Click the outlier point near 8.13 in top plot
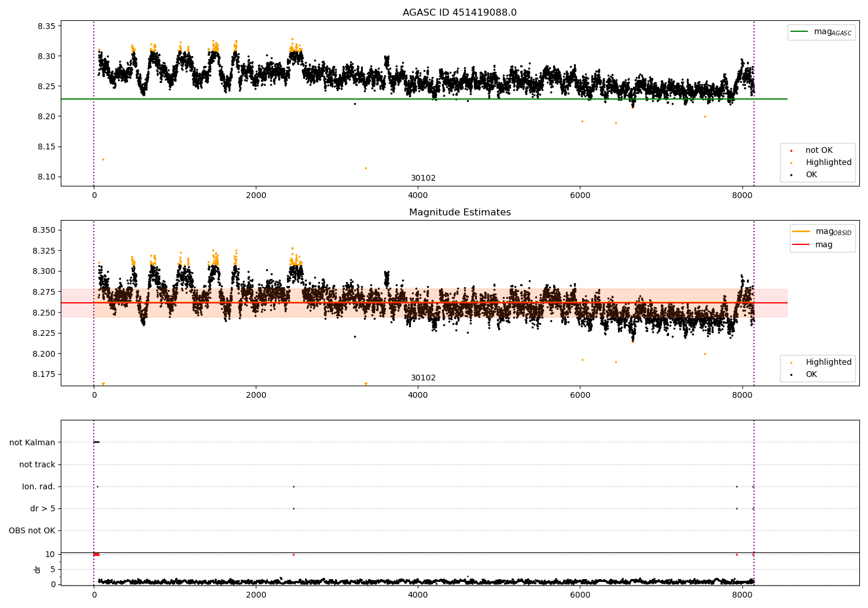The height and width of the screenshot is (608, 868). (x=103, y=159)
